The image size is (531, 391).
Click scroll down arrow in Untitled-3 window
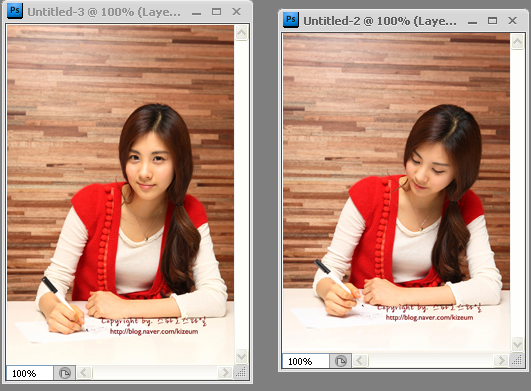[241, 356]
